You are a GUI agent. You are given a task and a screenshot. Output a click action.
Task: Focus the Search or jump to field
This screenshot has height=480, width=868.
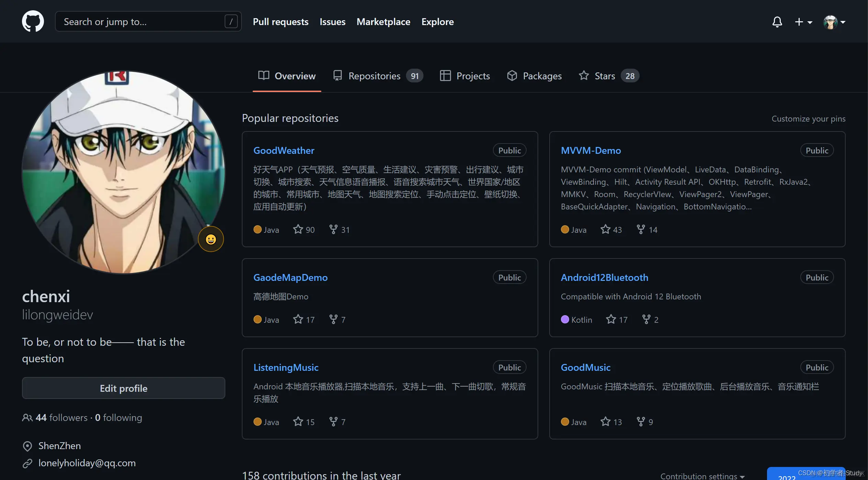pos(144,22)
